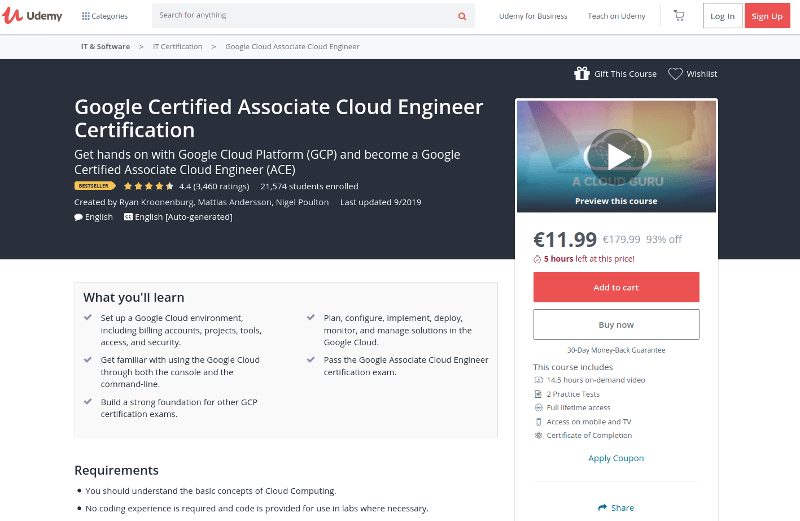Click the Apply Coupon link
The width and height of the screenshot is (800, 521).
tap(616, 458)
